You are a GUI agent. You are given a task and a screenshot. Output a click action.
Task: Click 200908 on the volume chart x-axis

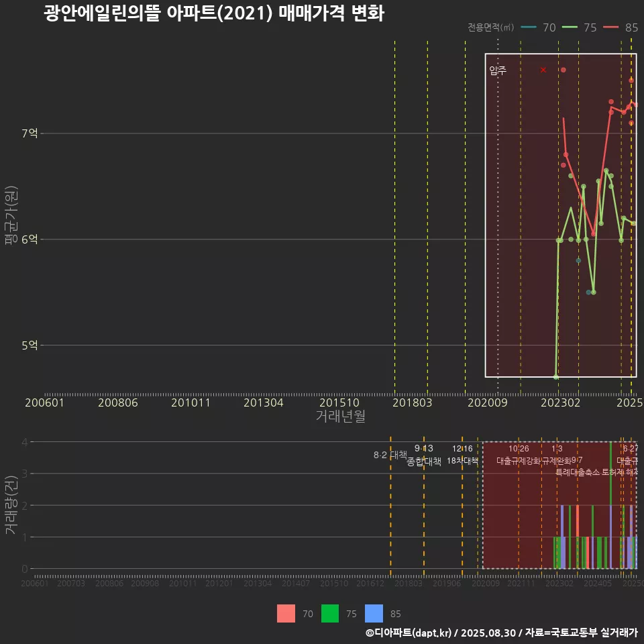145,583
